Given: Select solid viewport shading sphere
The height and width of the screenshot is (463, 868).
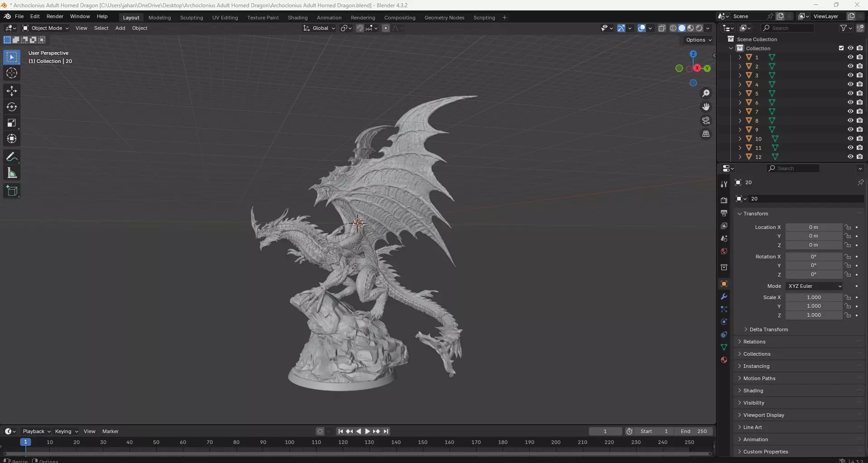Looking at the screenshot, I should point(682,28).
